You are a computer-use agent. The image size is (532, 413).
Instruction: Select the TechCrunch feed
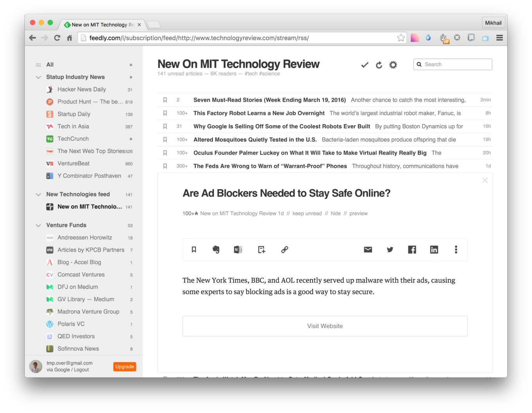tap(73, 139)
